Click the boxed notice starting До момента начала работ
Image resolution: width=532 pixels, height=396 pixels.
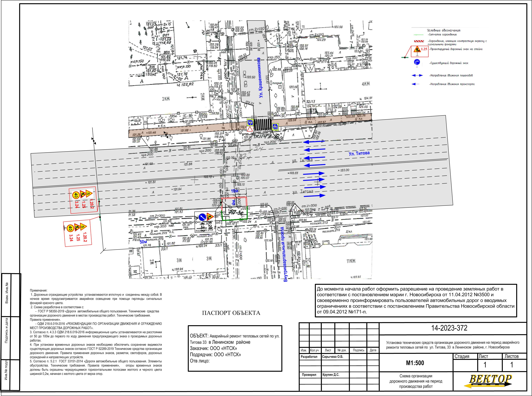pyautogui.click(x=416, y=301)
